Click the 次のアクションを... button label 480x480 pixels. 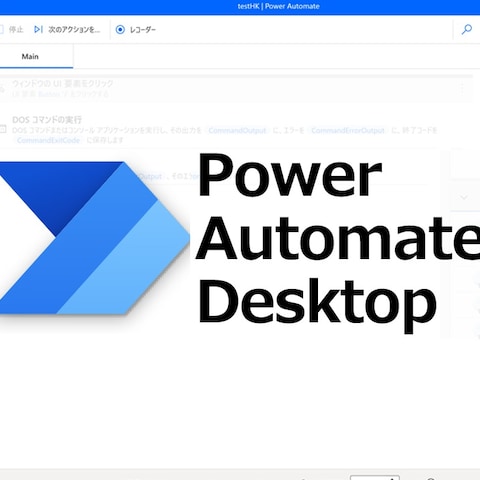pos(74,30)
